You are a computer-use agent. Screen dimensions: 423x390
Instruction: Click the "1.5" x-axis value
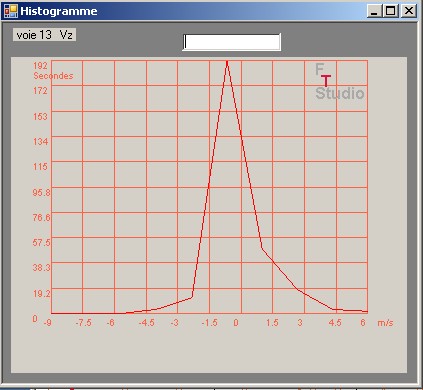(x=272, y=323)
